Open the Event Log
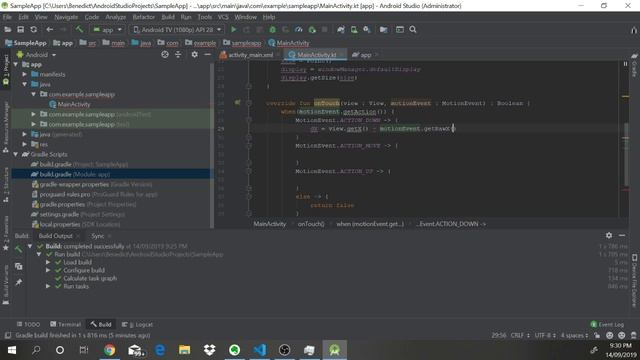 pyautogui.click(x=607, y=324)
